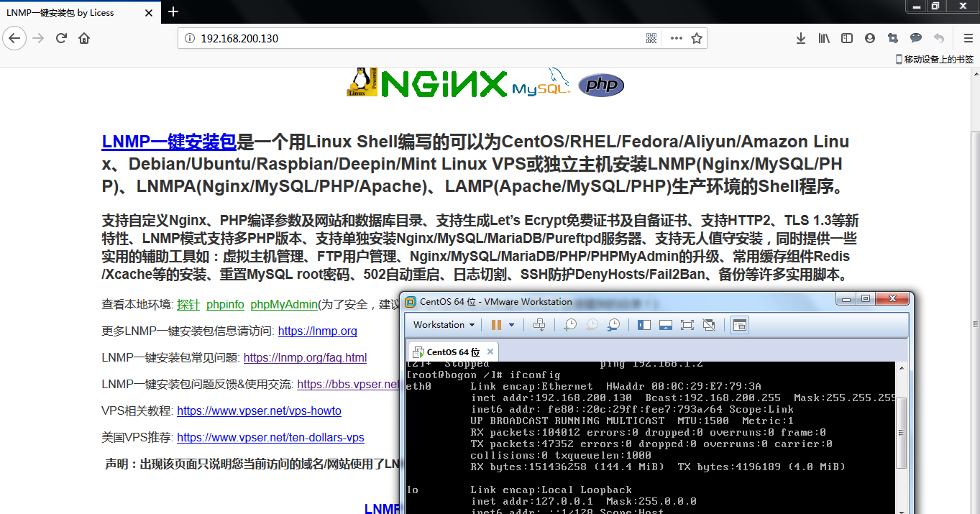The width and height of the screenshot is (980, 514).
Task: Open page actions three-dot menu
Action: [x=676, y=38]
